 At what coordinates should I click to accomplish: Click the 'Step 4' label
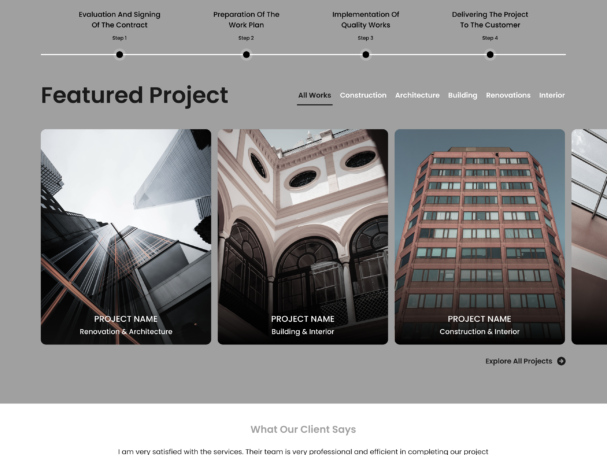coord(490,38)
